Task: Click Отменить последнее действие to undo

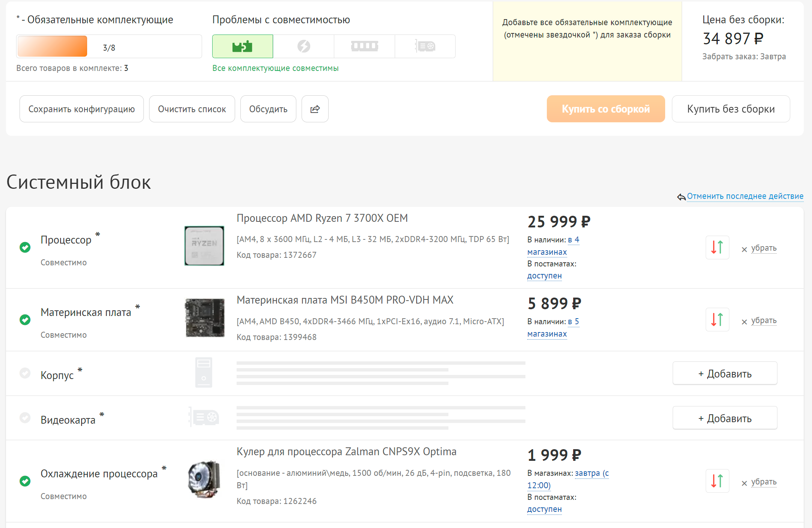Action: 745,196
